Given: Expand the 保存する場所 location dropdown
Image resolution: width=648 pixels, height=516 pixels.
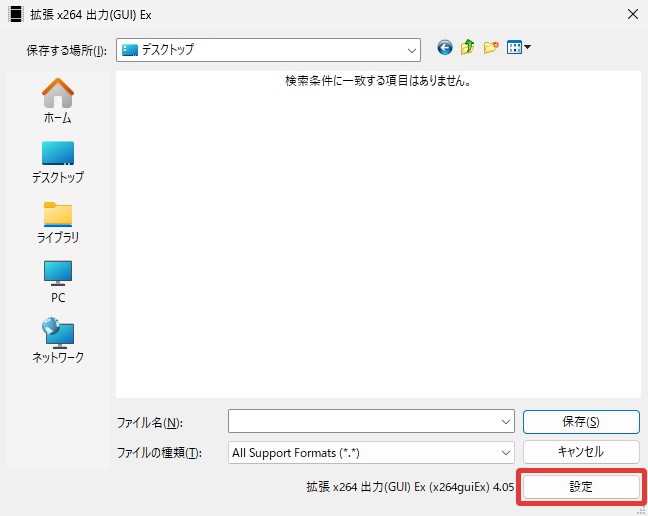Looking at the screenshot, I should click(411, 48).
